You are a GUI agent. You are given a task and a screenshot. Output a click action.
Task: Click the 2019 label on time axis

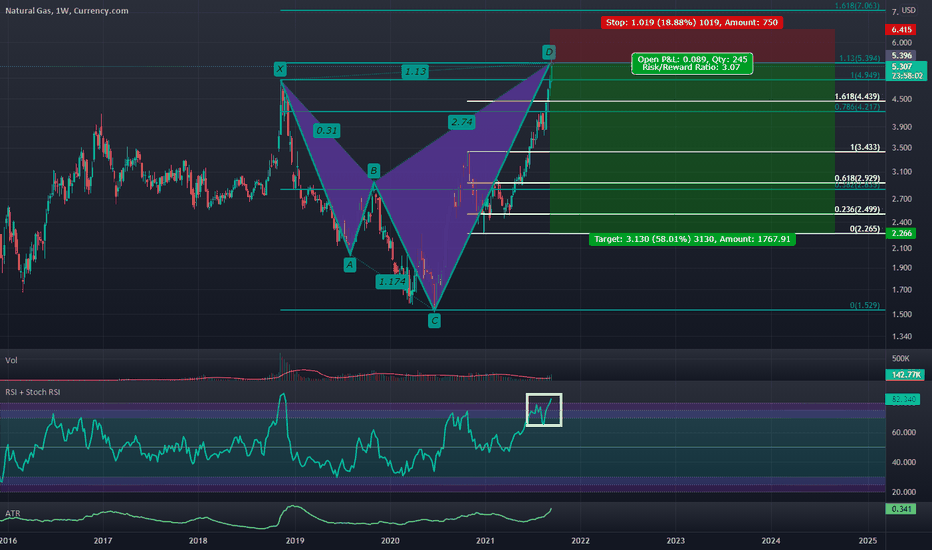pos(295,541)
